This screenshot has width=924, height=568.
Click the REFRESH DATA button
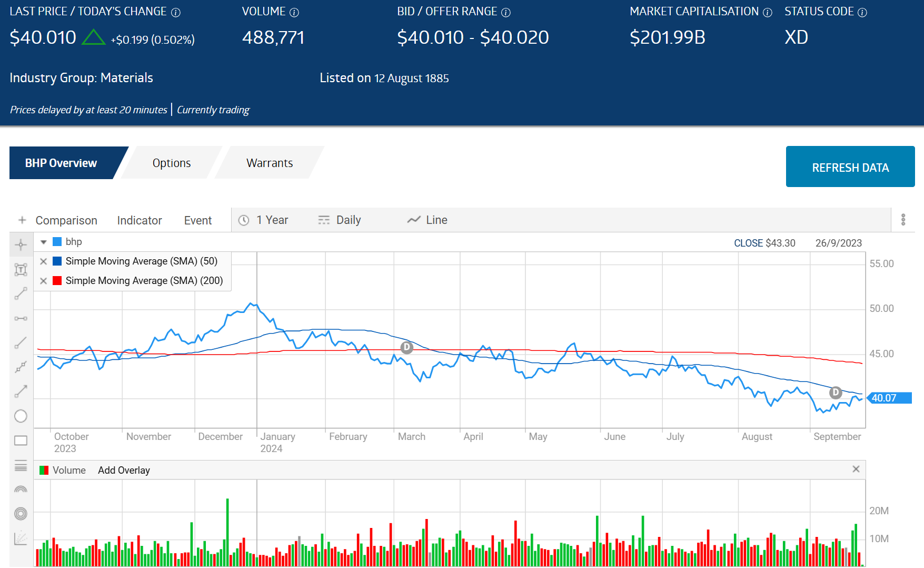(x=850, y=167)
